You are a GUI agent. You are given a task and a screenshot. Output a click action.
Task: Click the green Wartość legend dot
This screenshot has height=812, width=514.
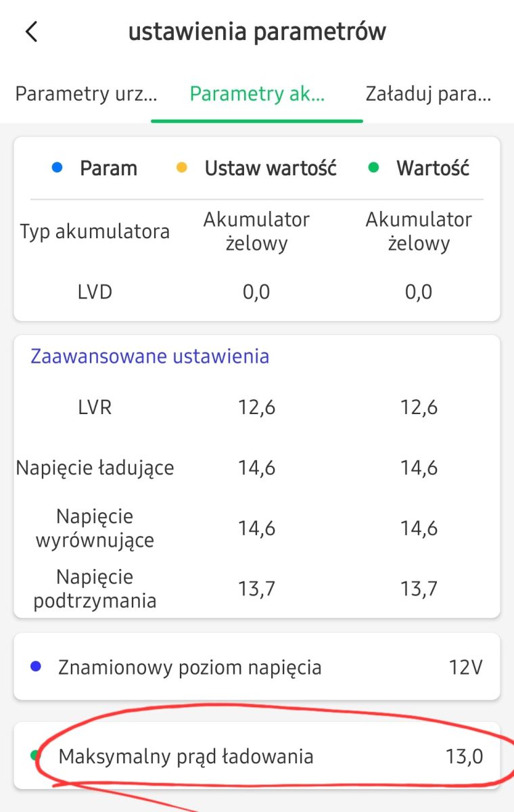tap(375, 168)
